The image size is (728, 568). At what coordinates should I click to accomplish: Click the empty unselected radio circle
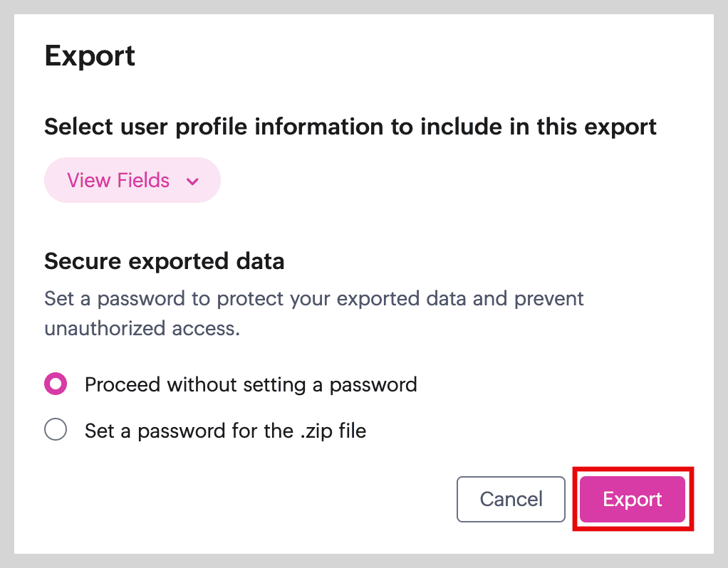(x=56, y=430)
